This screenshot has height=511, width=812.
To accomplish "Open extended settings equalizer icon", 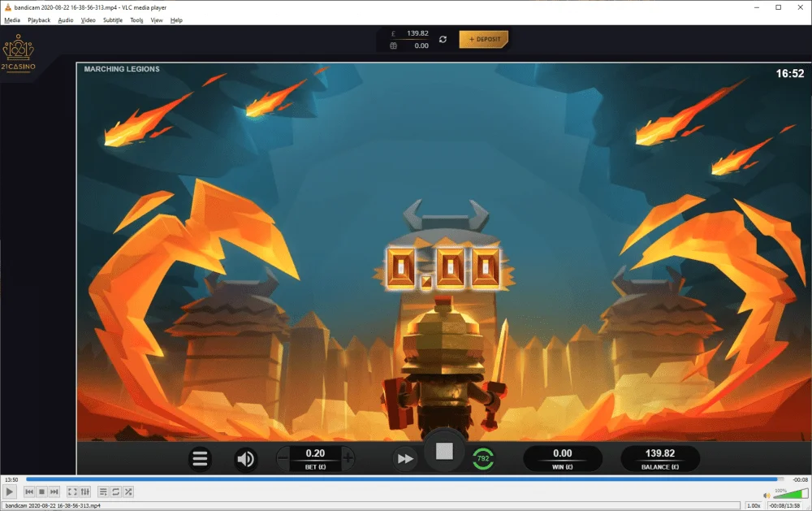I will click(x=85, y=492).
